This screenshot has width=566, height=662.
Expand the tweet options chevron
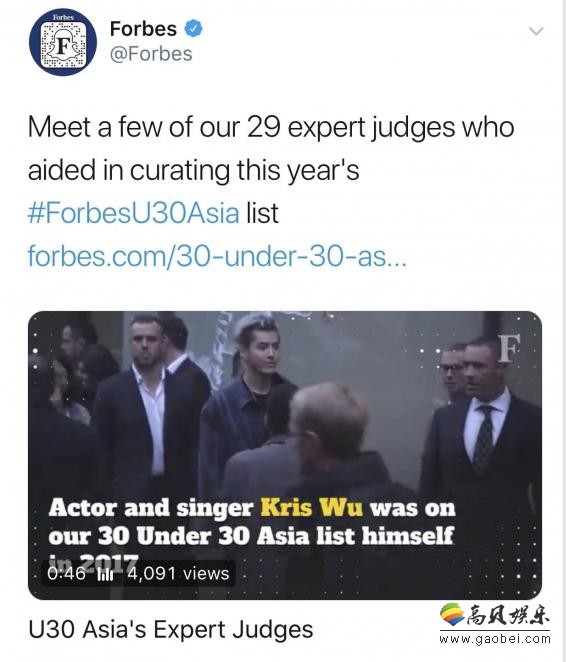click(x=536, y=31)
